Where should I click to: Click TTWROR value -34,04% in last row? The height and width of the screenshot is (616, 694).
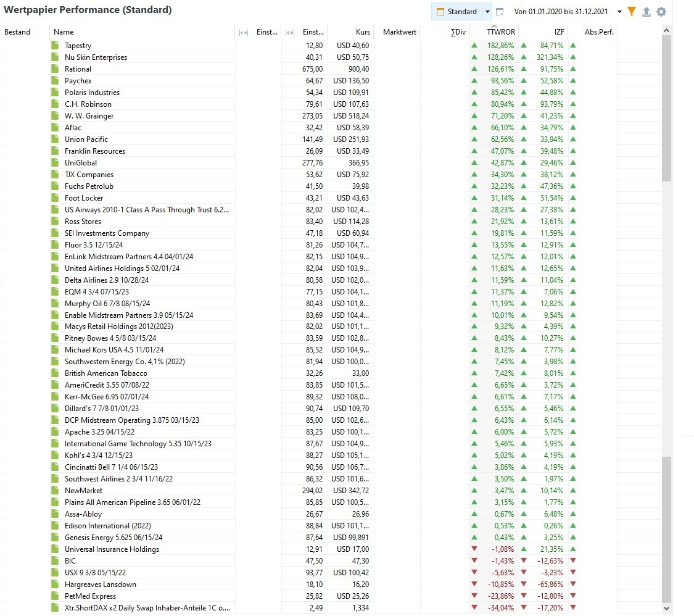tap(500, 607)
